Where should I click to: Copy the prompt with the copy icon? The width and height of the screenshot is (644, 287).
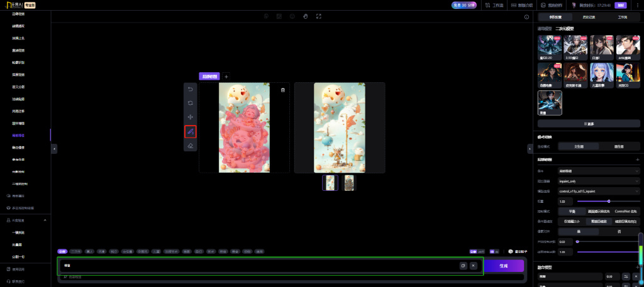[x=464, y=266]
